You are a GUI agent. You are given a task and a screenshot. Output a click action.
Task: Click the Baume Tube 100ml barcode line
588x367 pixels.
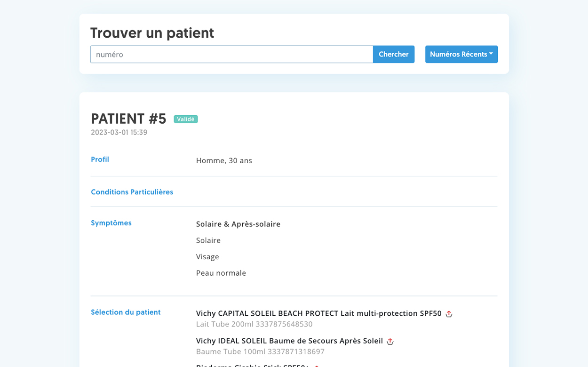coord(260,351)
